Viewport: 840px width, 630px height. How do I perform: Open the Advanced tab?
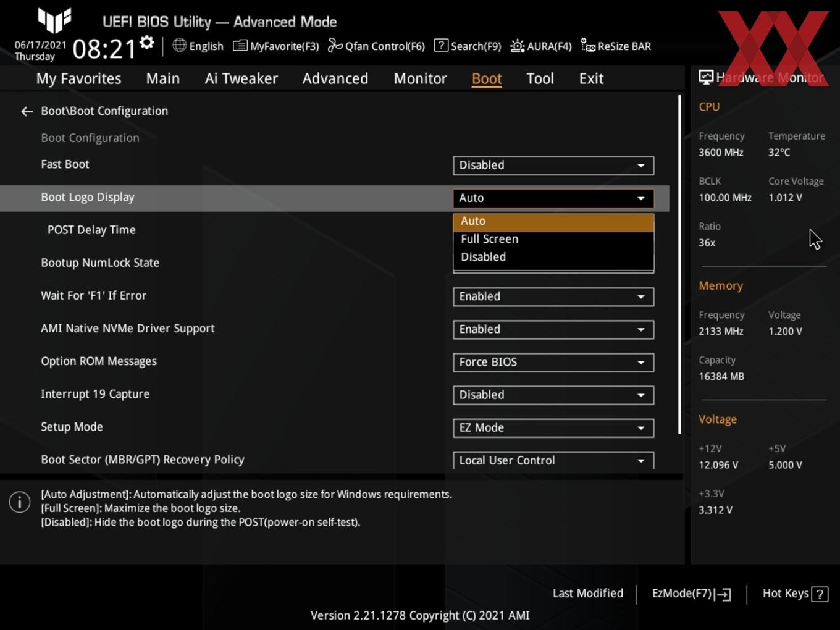coord(335,78)
